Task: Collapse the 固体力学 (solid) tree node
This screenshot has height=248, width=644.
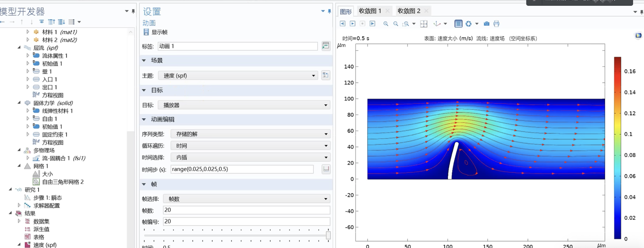Action: click(x=19, y=103)
